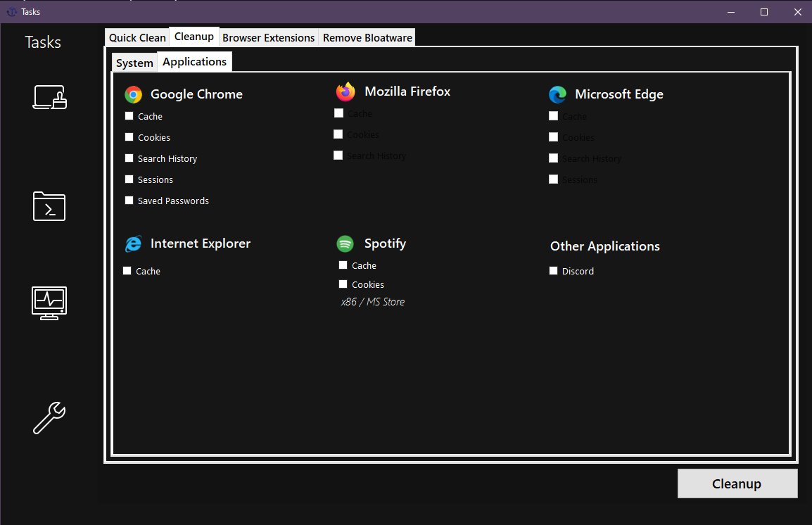This screenshot has width=812, height=525.
Task: Check Microsoft Edge Cookies checkbox
Action: pyautogui.click(x=554, y=137)
